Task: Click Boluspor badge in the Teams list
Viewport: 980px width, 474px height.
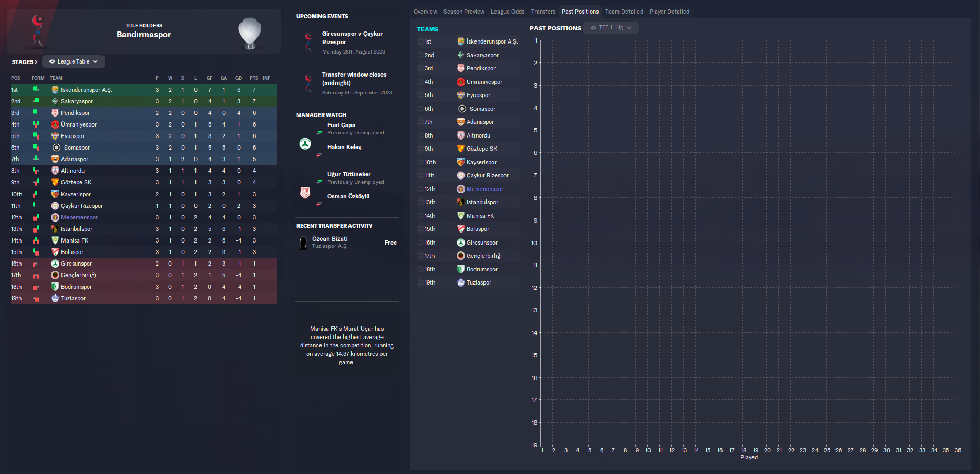Action: (x=461, y=229)
